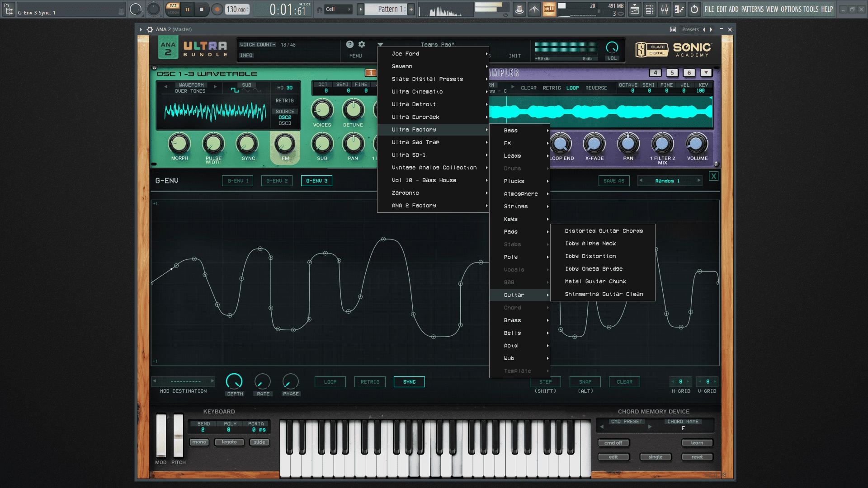868x488 pixels.
Task: Click the cmd off button
Action: [613, 443]
